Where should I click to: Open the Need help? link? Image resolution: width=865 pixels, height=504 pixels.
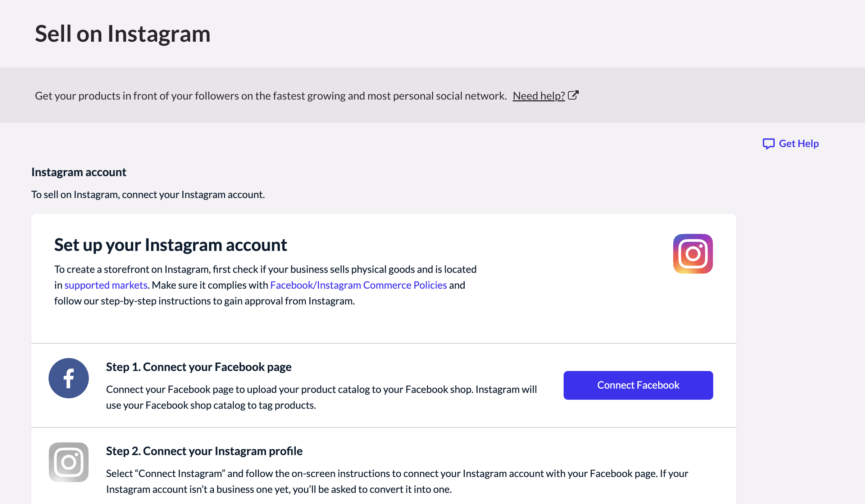(538, 96)
